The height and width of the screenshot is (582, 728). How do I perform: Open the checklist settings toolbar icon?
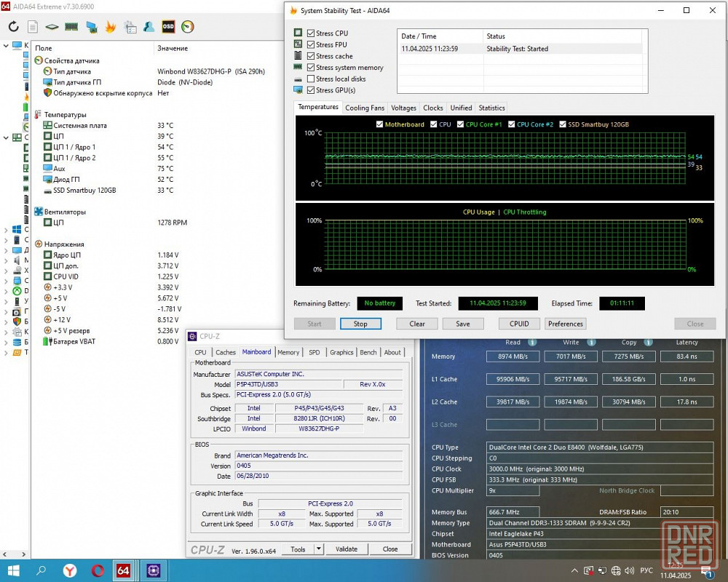(130, 27)
